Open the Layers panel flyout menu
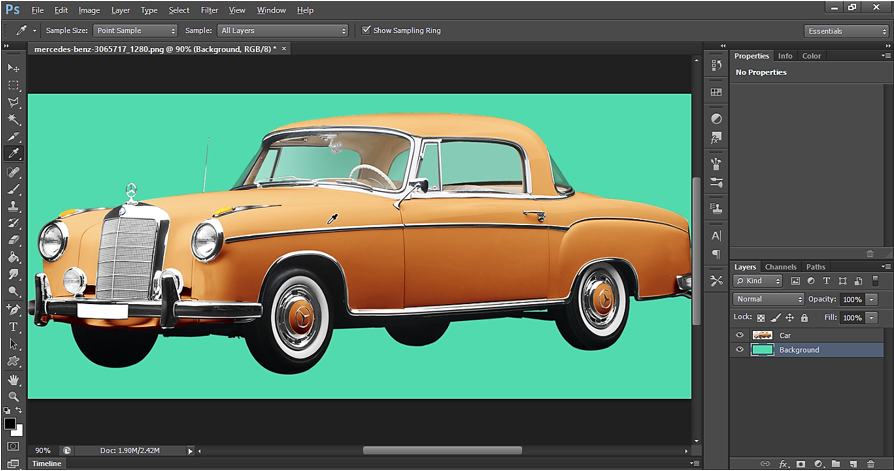Screen dimensions: 894x471 pyautogui.click(x=885, y=266)
